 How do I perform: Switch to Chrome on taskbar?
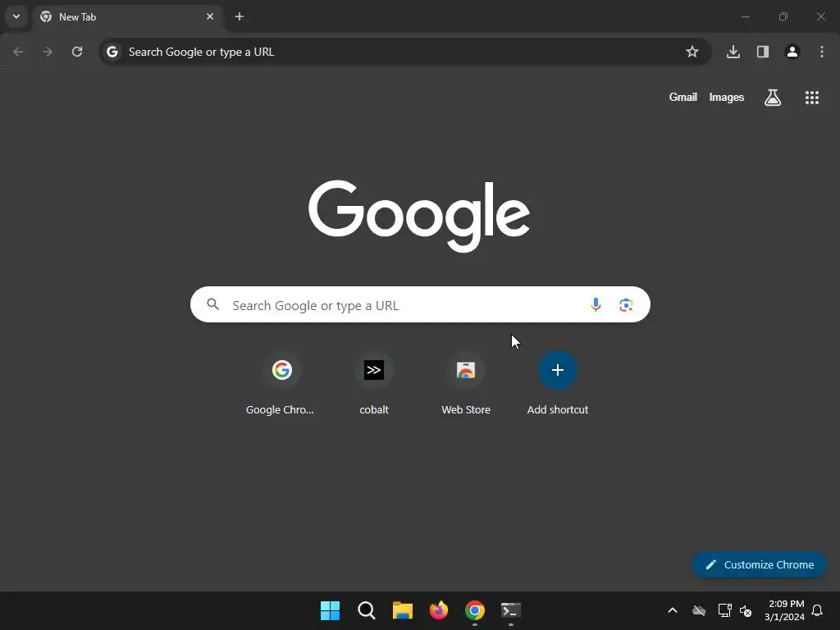[475, 610]
